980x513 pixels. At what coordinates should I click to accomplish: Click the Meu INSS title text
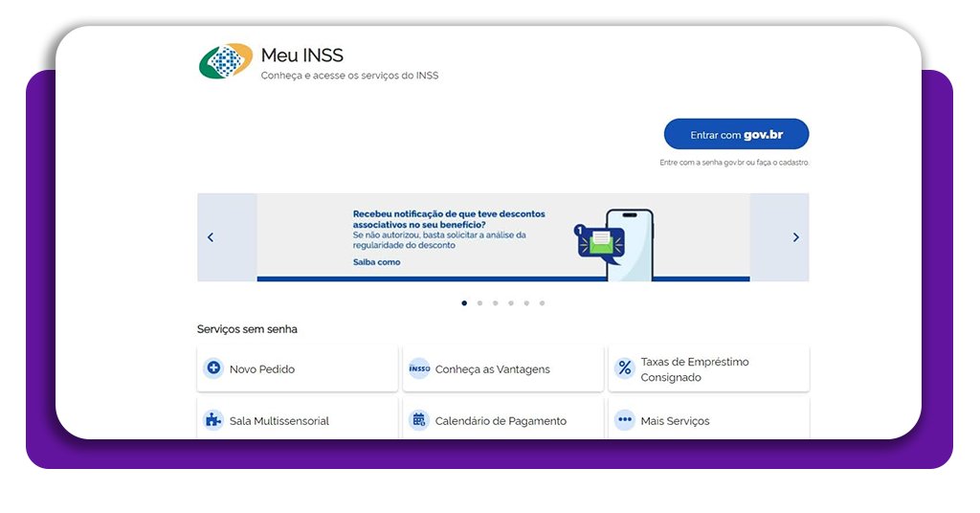pos(301,55)
